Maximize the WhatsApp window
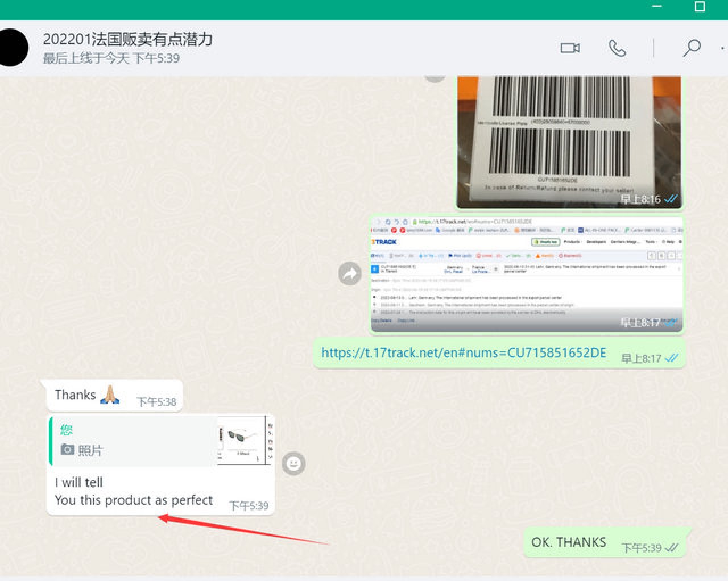Viewport: 728px width, 581px height. click(x=700, y=7)
